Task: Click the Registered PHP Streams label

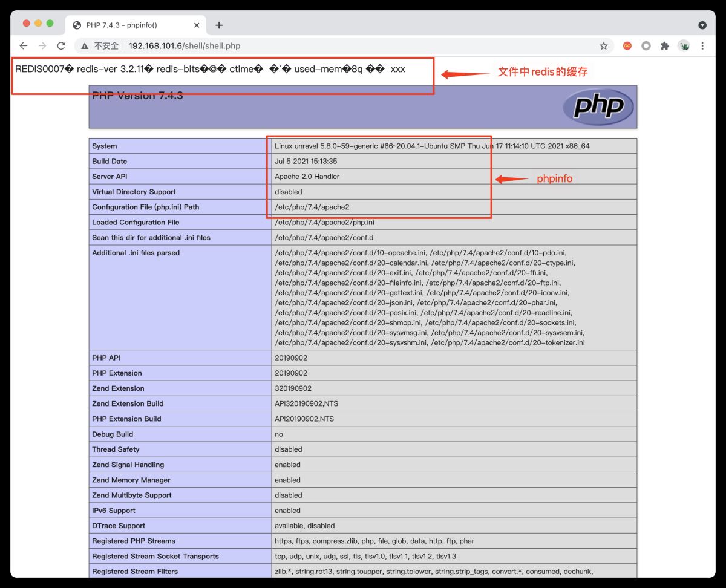Action: pyautogui.click(x=134, y=541)
